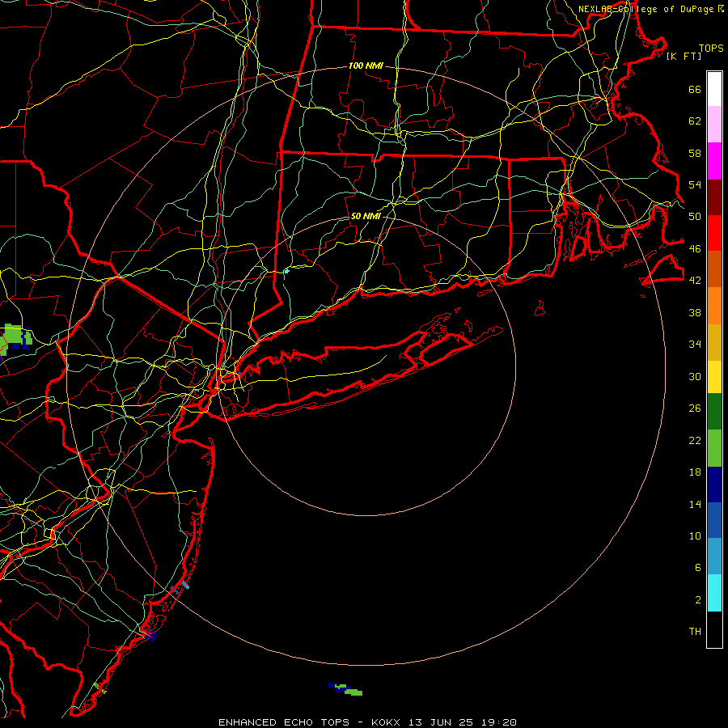Screen dimensions: 728x728
Task: Click the small green echo at the Jersey shore tip
Action: click(x=100, y=688)
